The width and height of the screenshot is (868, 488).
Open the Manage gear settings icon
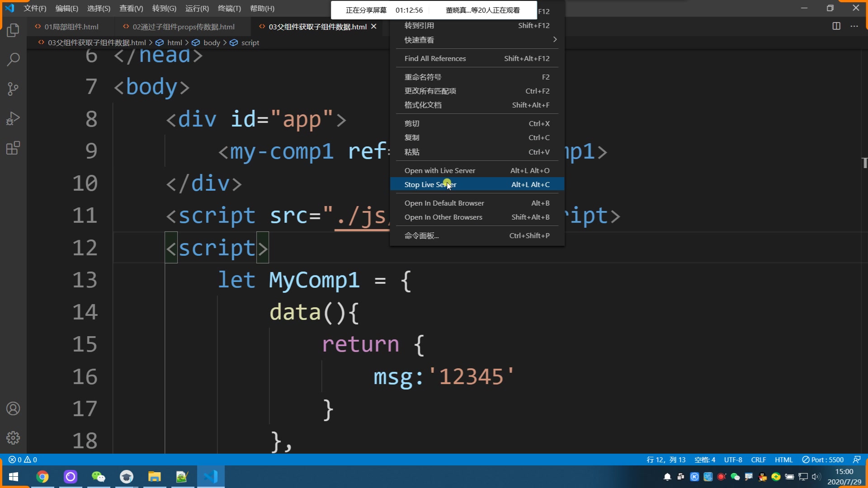(13, 437)
